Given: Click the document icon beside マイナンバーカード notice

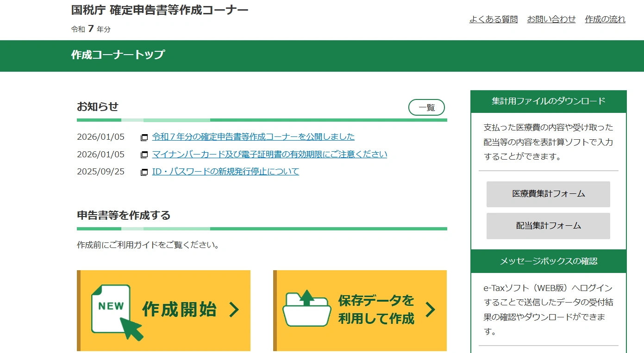Looking at the screenshot, I should pyautogui.click(x=144, y=154).
